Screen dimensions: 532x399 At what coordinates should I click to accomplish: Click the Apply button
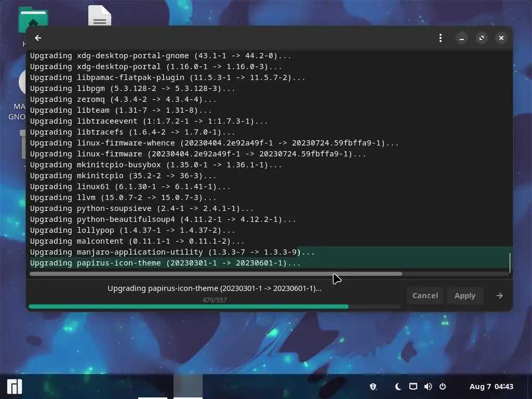[x=465, y=296]
